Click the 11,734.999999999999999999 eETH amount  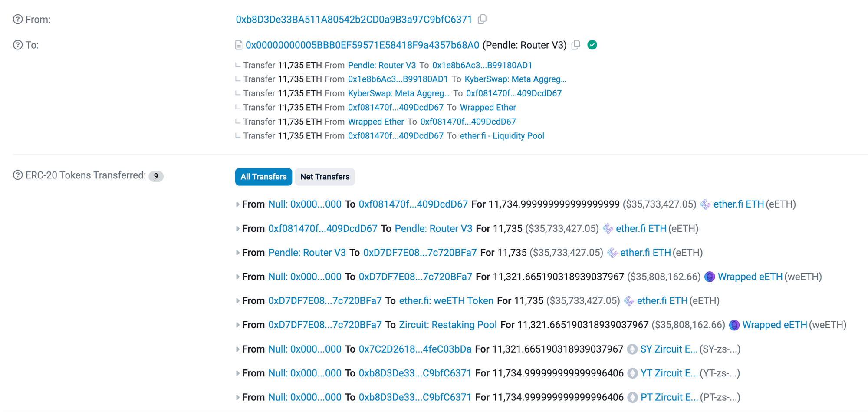pyautogui.click(x=554, y=204)
